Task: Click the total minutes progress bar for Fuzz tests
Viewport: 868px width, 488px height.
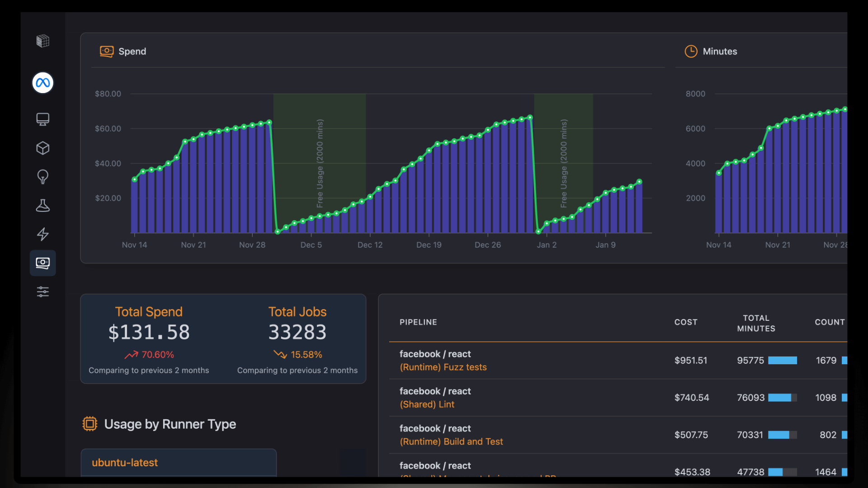Action: 783,361
